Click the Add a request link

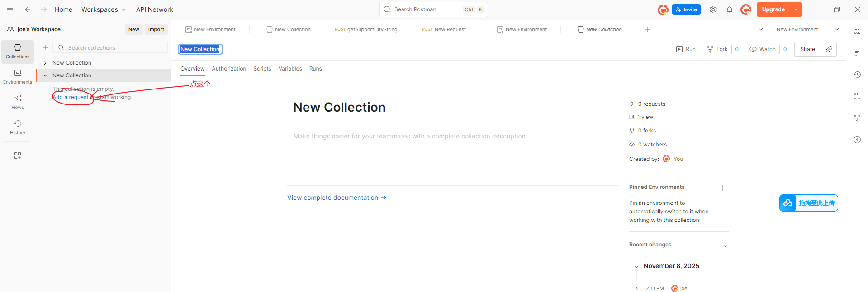click(71, 97)
